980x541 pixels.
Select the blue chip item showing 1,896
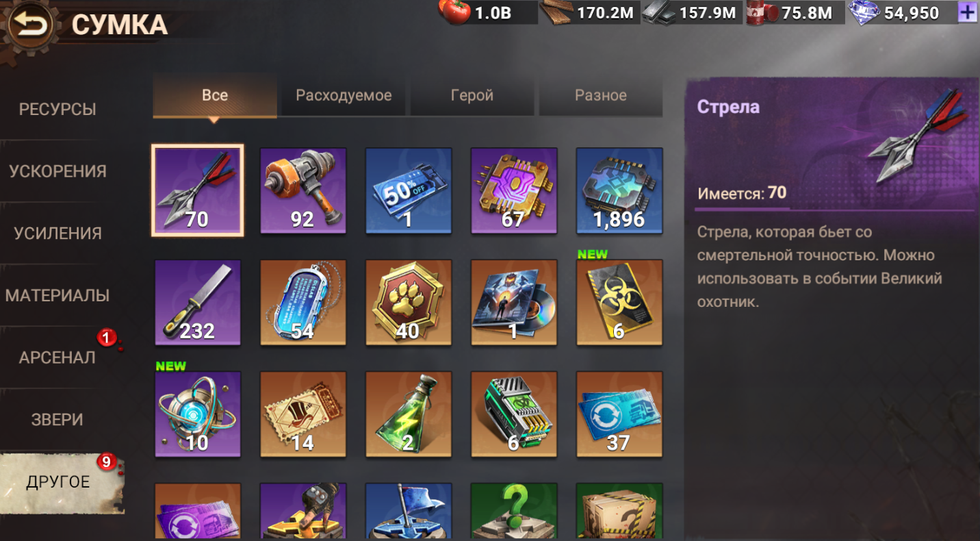tap(619, 190)
